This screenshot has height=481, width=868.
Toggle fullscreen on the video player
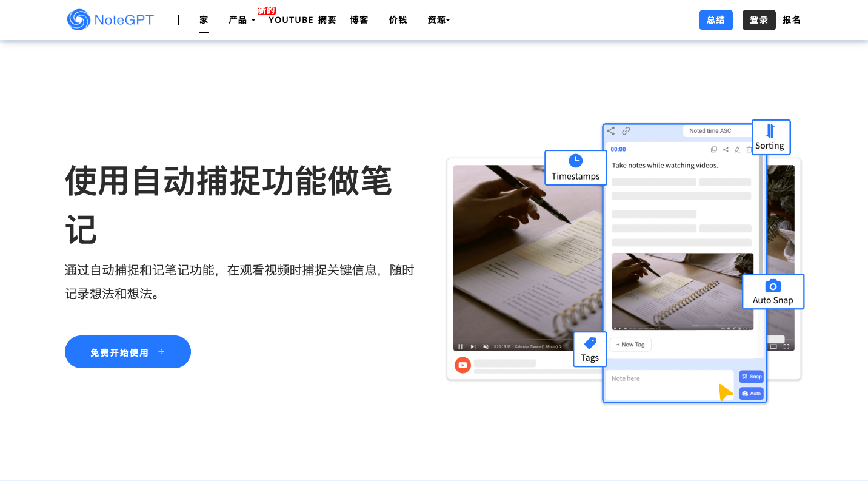[786, 346]
